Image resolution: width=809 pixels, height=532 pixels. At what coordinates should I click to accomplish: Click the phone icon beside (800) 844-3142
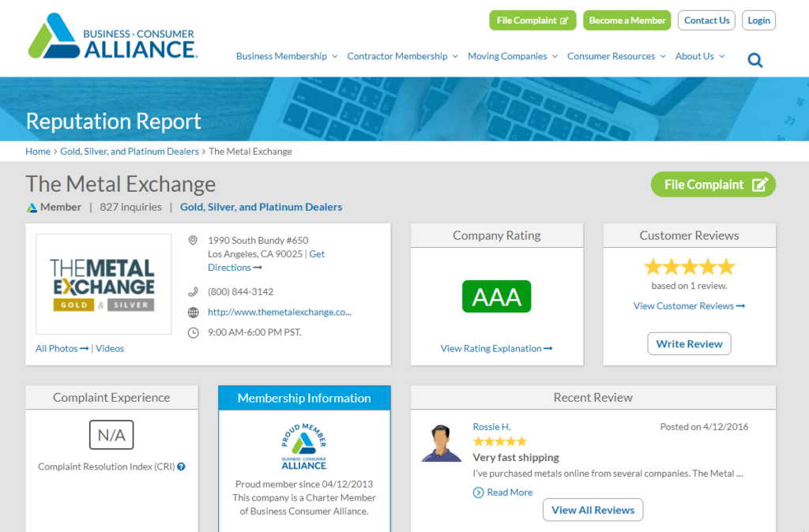coord(193,292)
